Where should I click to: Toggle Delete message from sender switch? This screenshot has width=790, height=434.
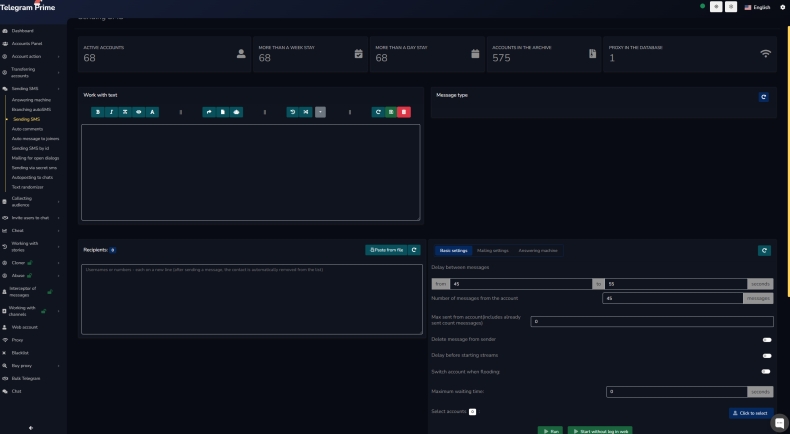[767, 340]
